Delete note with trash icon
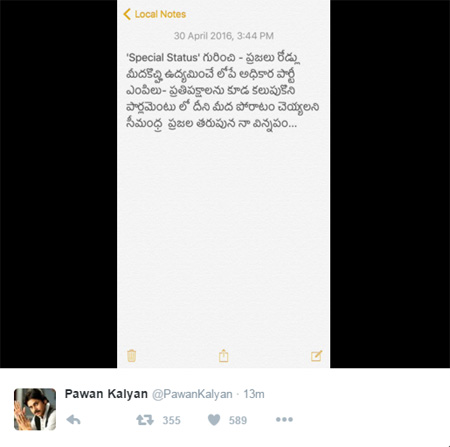The width and height of the screenshot is (450, 447). (131, 356)
